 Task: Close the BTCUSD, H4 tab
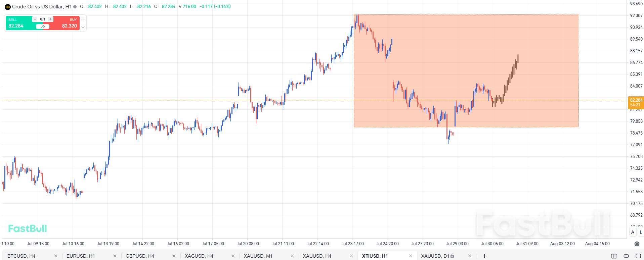56,256
